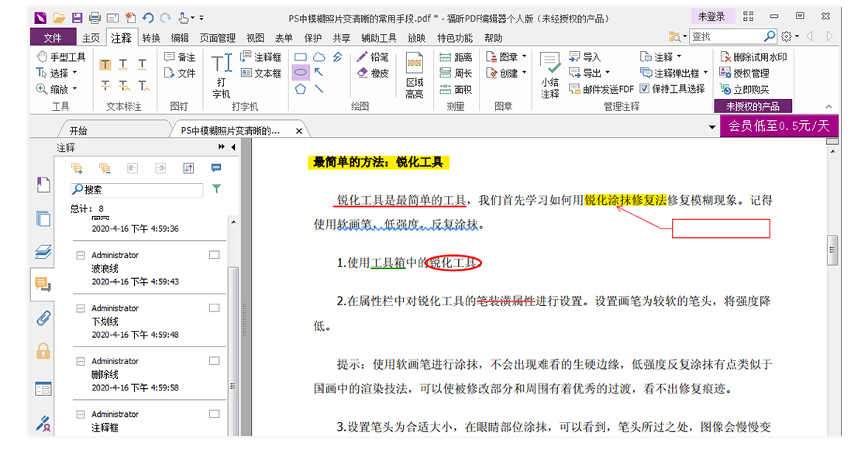
Task: Click the 会员低至0.5元/天 banner
Action: click(x=778, y=126)
